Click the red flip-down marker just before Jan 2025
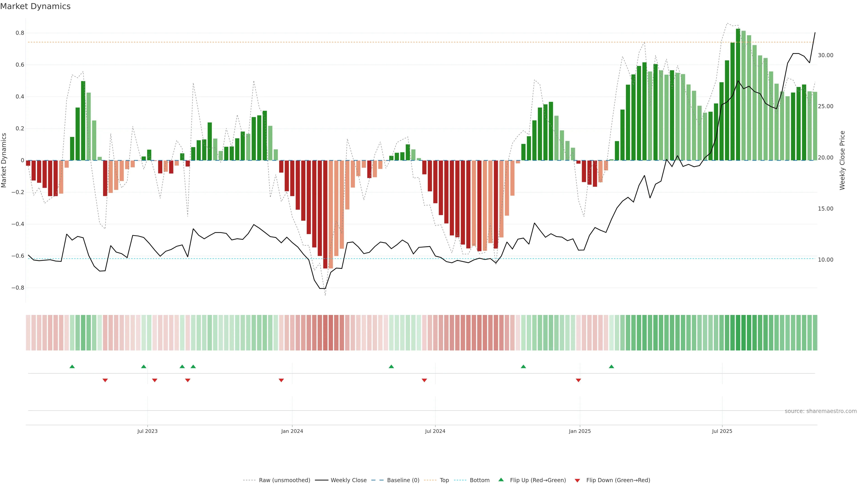 pos(578,380)
